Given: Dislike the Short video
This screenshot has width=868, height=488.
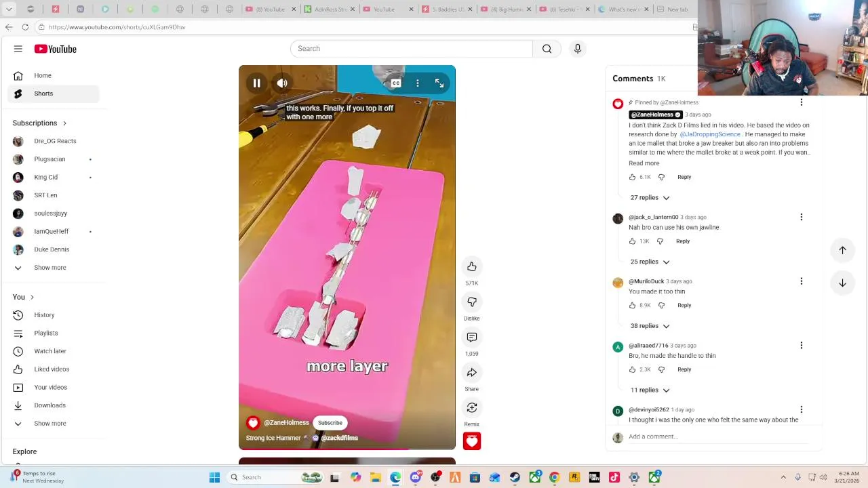Looking at the screenshot, I should pyautogui.click(x=472, y=302).
